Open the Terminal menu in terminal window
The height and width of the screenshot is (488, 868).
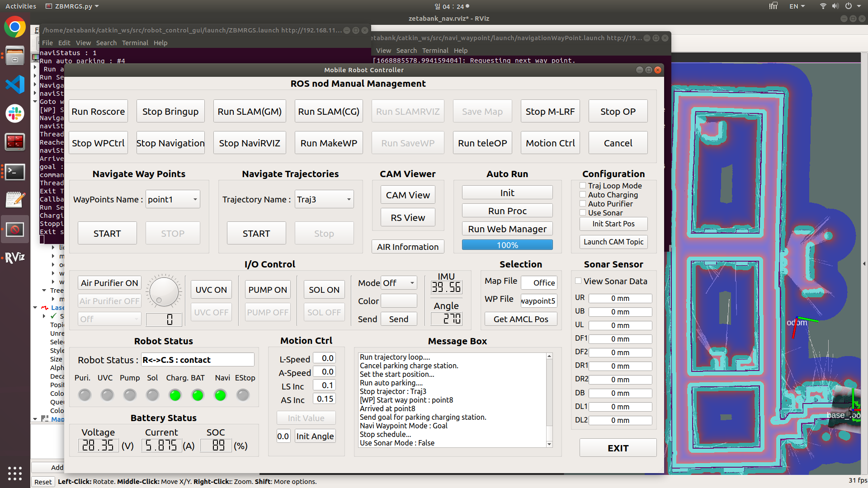tap(135, 43)
